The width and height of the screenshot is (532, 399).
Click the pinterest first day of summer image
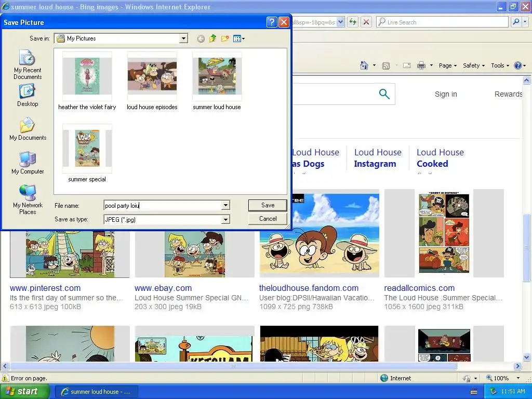click(70, 254)
